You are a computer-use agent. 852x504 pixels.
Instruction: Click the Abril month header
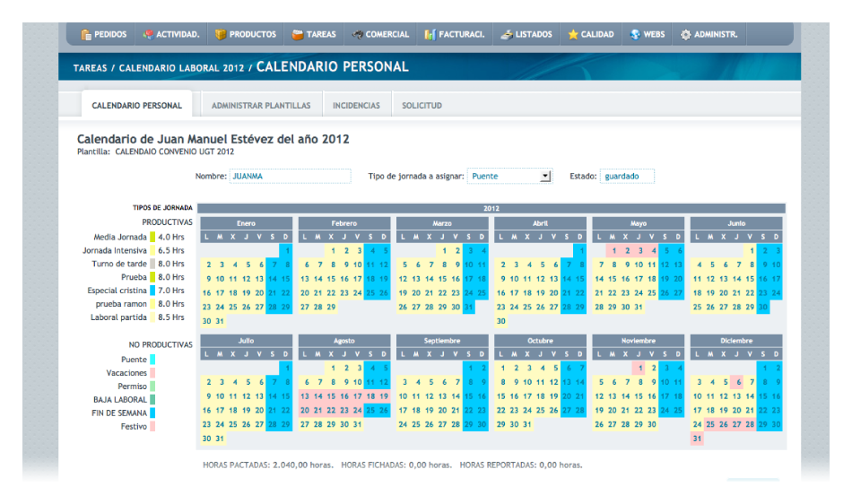coord(540,223)
